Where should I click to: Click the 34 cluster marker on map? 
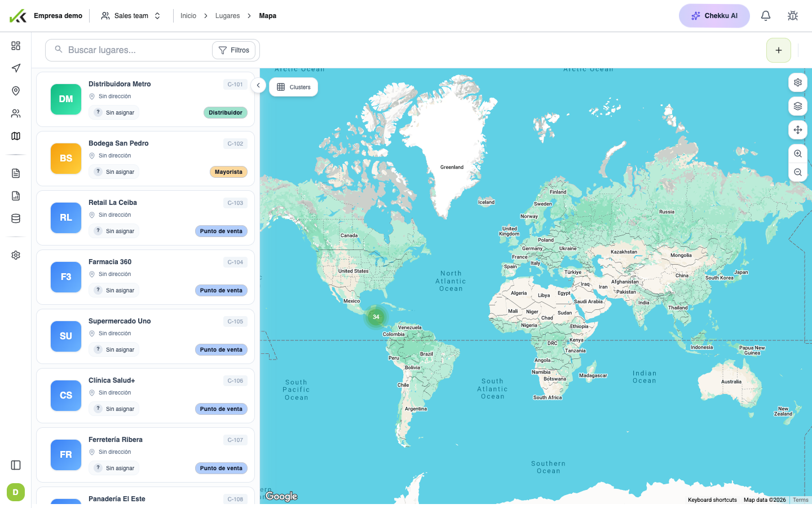pyautogui.click(x=376, y=317)
